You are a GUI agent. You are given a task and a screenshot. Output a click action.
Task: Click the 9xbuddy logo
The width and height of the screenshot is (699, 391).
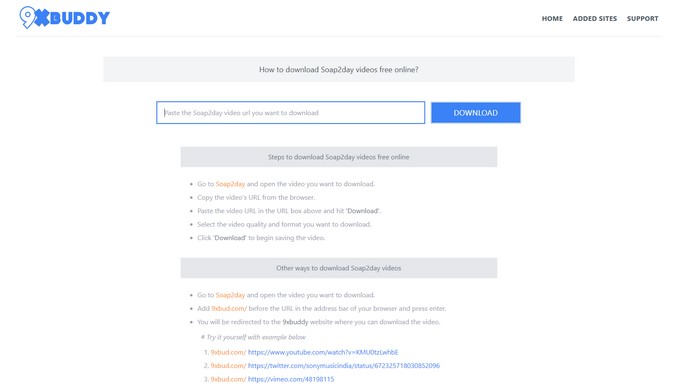65,17
